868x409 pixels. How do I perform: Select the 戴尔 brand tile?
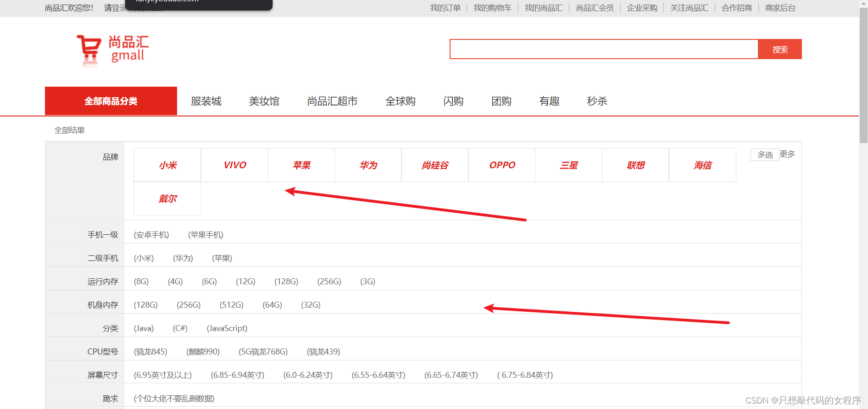[167, 199]
